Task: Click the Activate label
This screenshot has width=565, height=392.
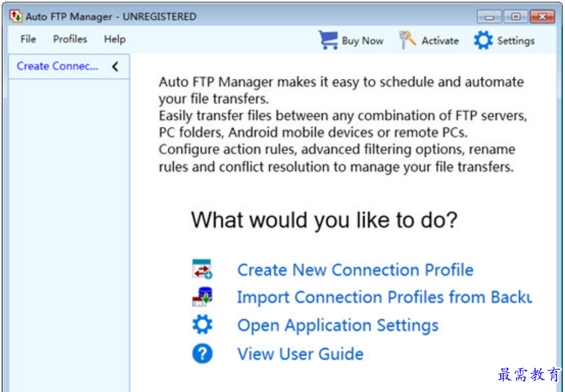Action: tap(440, 41)
